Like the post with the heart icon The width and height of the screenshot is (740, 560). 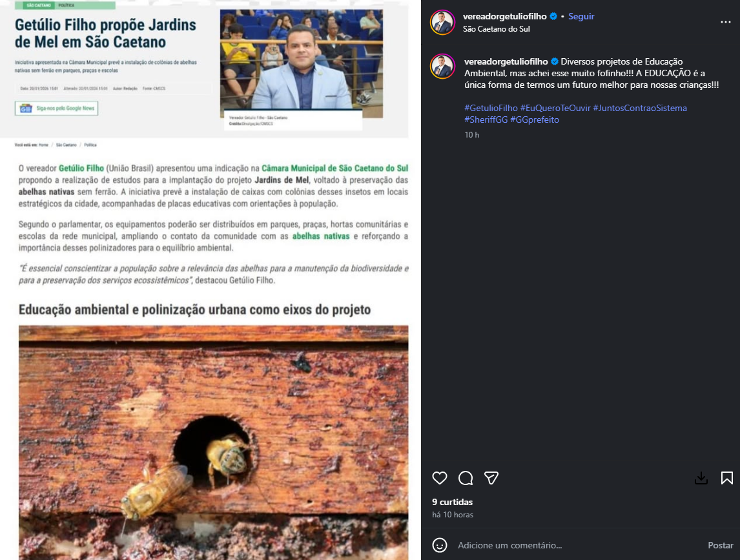coord(439,478)
